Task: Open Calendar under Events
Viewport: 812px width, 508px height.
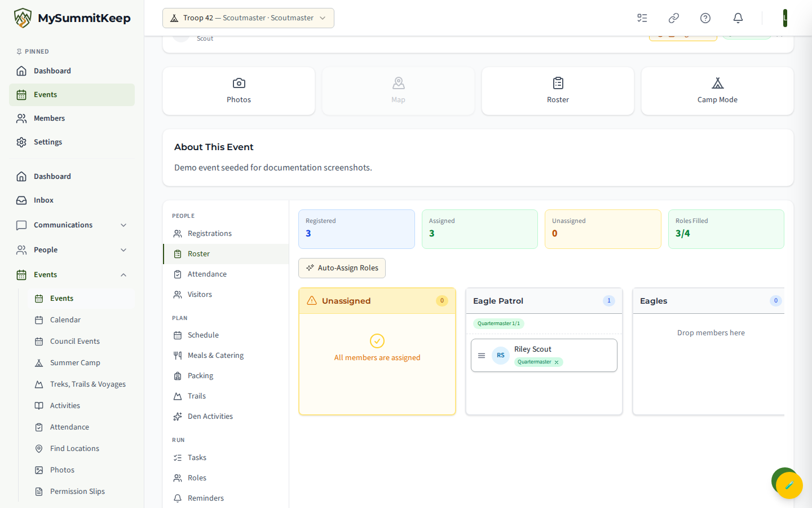Action: [81, 320]
